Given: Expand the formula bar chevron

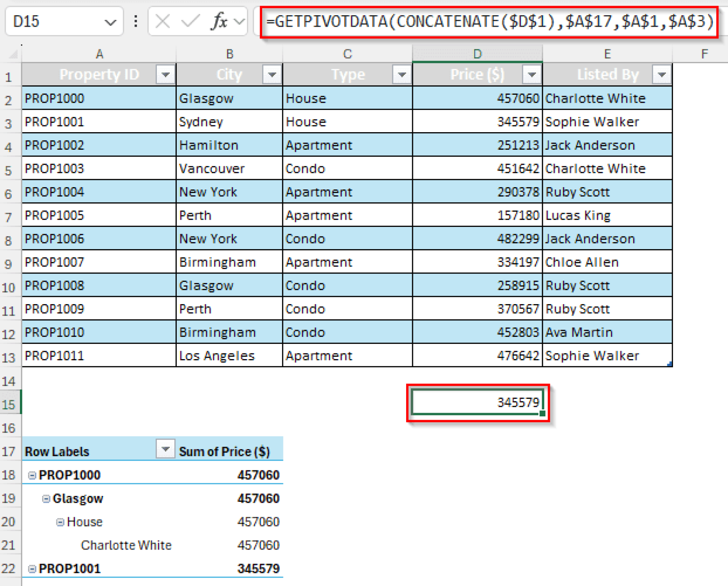Looking at the screenshot, I should (240, 21).
